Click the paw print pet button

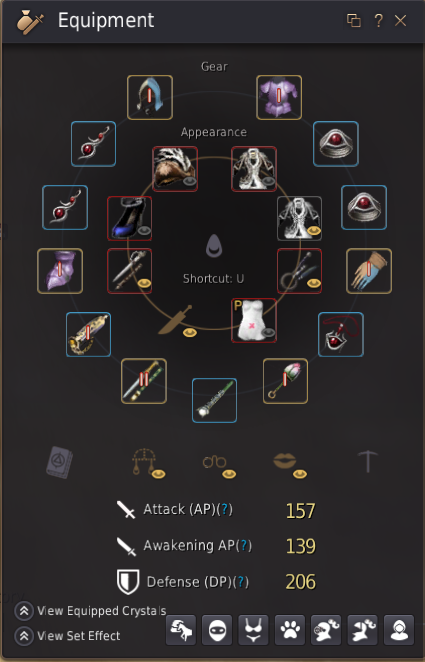(x=290, y=630)
